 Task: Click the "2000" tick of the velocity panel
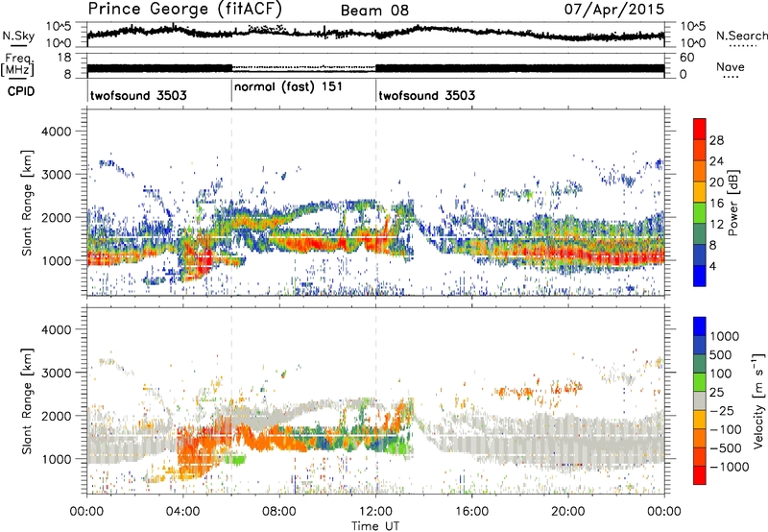pos(56,416)
